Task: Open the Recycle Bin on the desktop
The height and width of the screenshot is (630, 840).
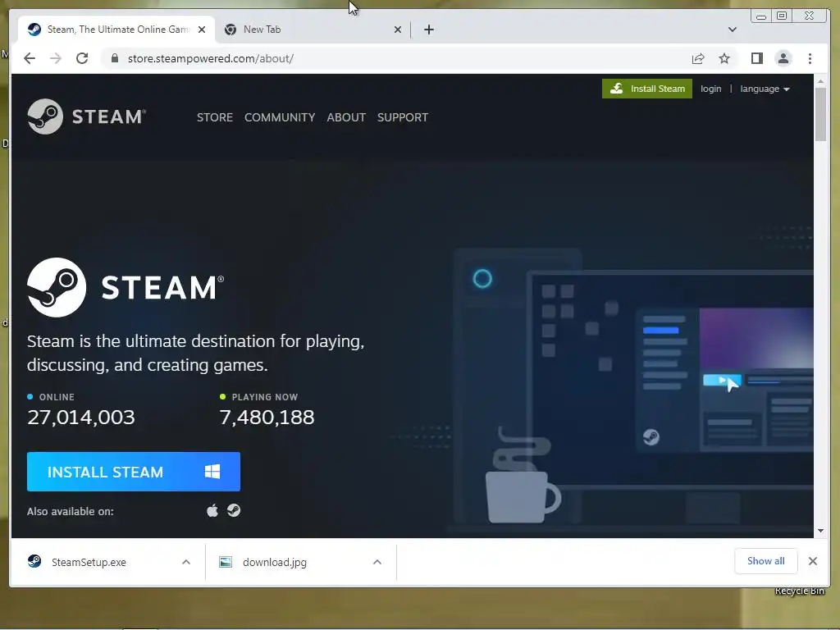Action: [799, 591]
